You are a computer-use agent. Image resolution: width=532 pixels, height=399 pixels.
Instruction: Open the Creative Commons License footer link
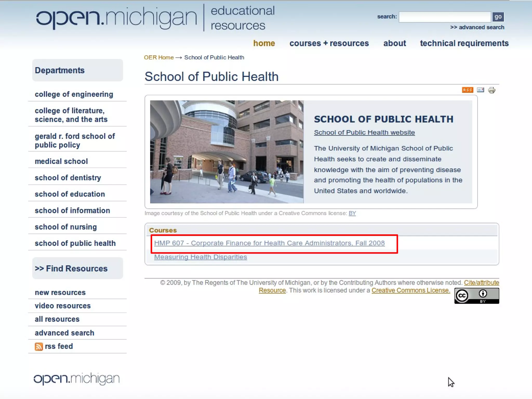coord(411,290)
